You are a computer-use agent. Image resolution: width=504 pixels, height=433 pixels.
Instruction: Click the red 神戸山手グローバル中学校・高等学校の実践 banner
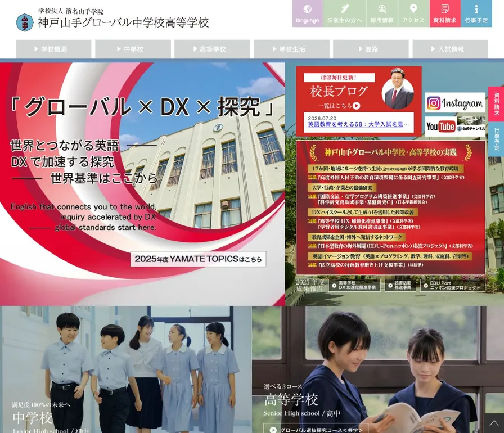pos(390,208)
